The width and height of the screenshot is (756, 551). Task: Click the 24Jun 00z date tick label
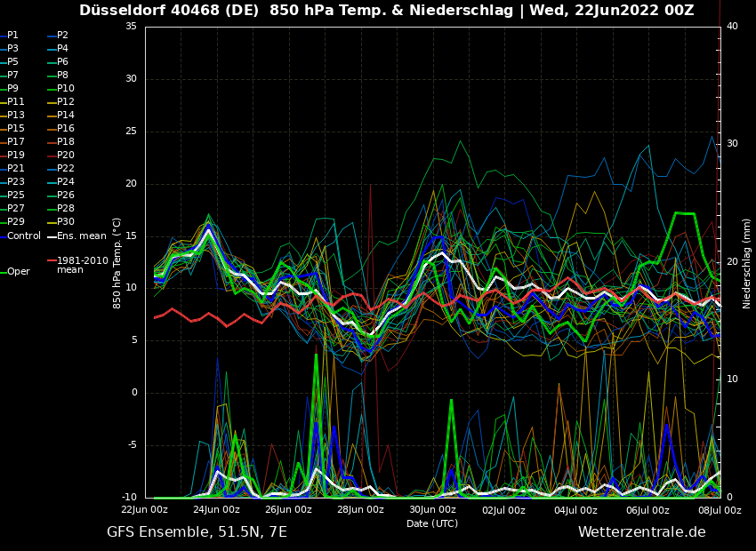(x=216, y=510)
